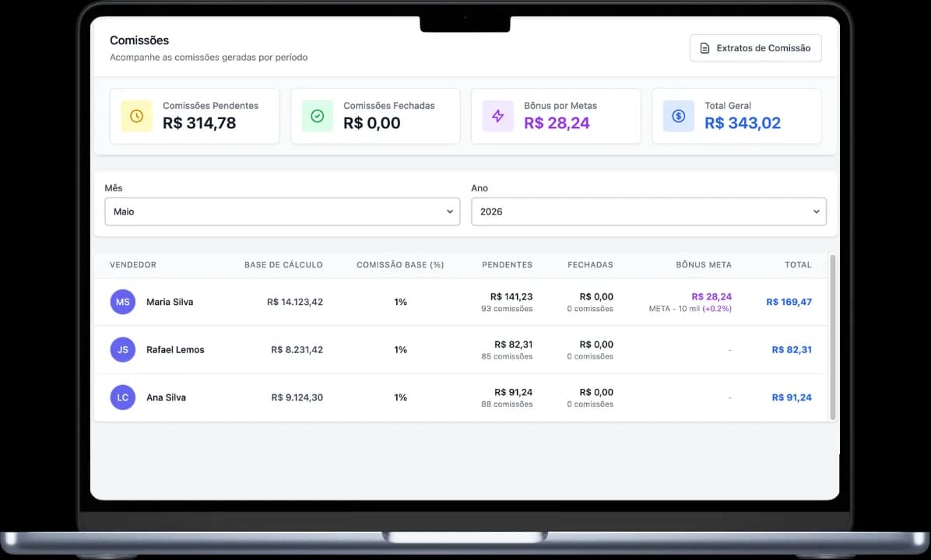Click the R$ 14.123,42 base value
Screen dimensions: 931x560
[295, 302]
